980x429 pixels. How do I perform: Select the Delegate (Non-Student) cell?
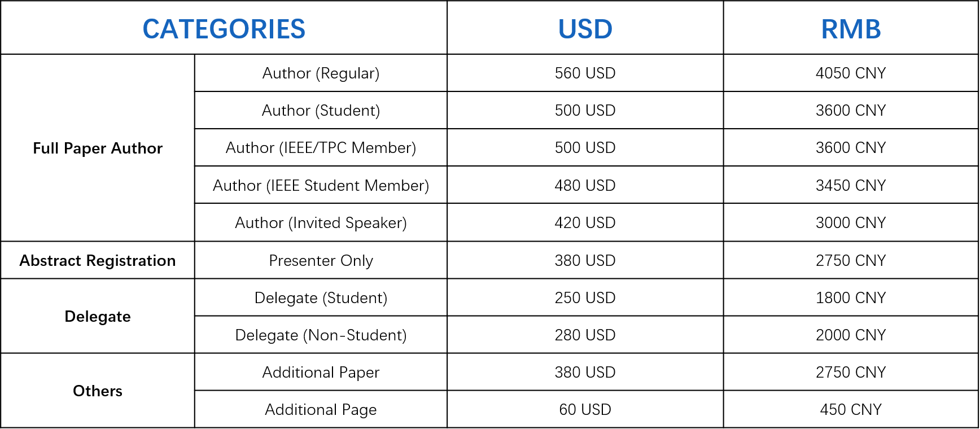click(321, 335)
